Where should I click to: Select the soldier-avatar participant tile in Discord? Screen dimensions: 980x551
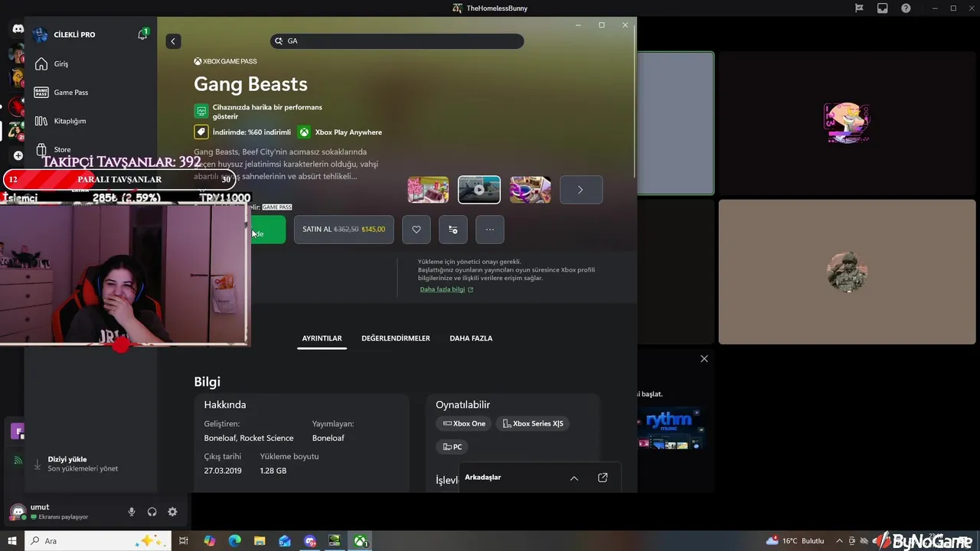(847, 272)
